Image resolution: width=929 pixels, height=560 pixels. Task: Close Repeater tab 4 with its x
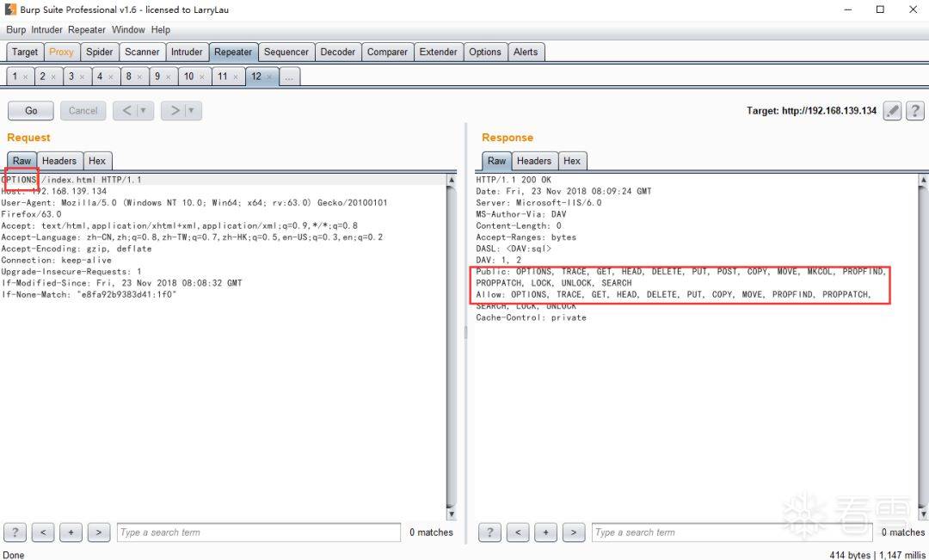pyautogui.click(x=110, y=77)
